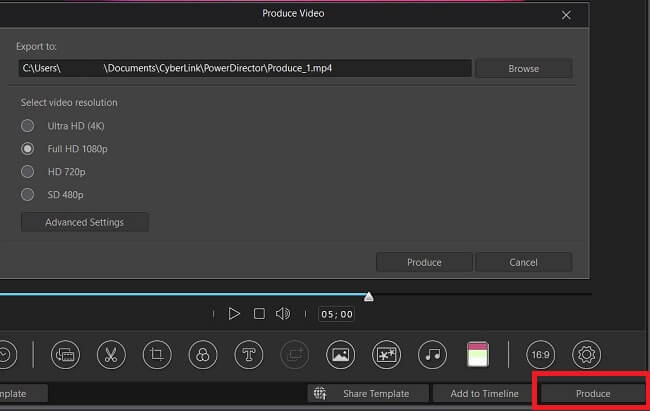Image resolution: width=650 pixels, height=411 pixels.
Task: Open the settings gear icon
Action: point(586,355)
